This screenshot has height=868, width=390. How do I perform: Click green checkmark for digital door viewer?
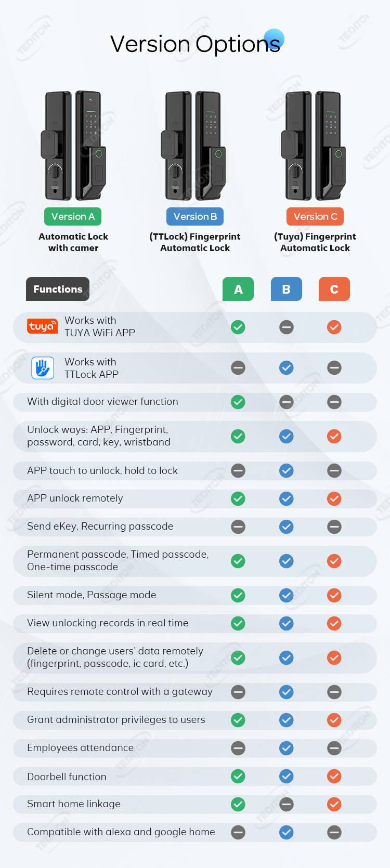tap(238, 402)
